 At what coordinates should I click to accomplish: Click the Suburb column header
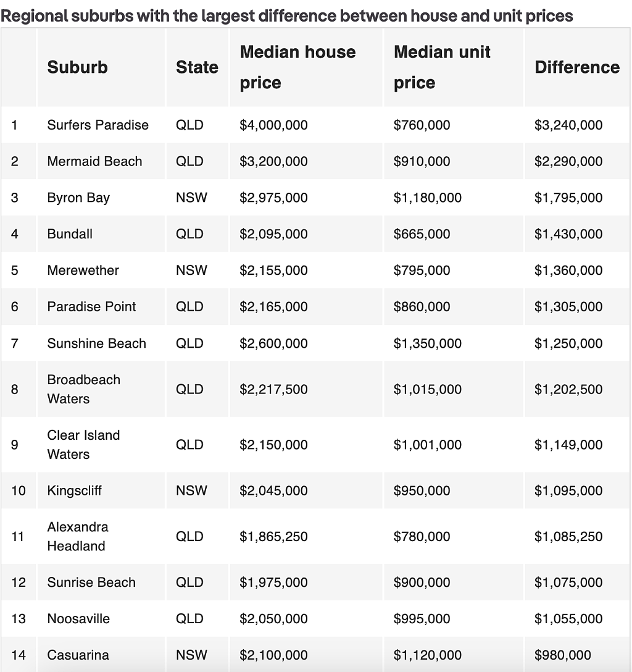tap(77, 67)
